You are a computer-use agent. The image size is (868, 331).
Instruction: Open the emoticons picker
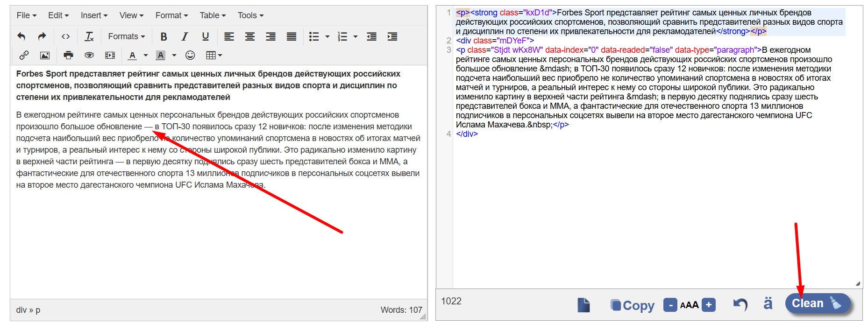click(x=190, y=55)
